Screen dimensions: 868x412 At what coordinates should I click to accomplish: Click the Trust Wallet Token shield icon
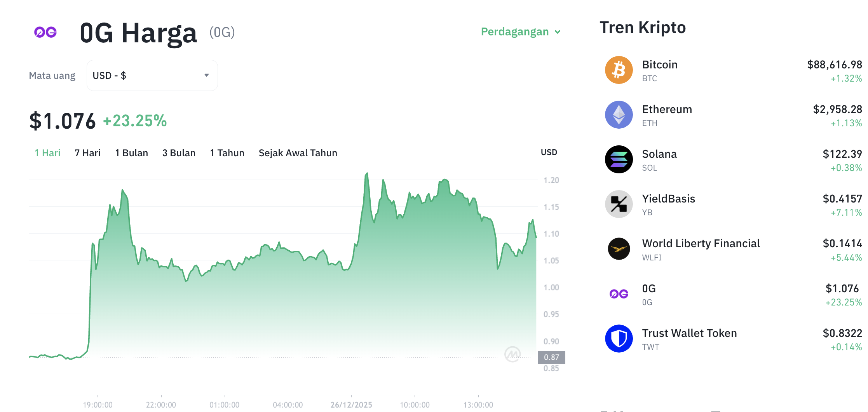[619, 339]
